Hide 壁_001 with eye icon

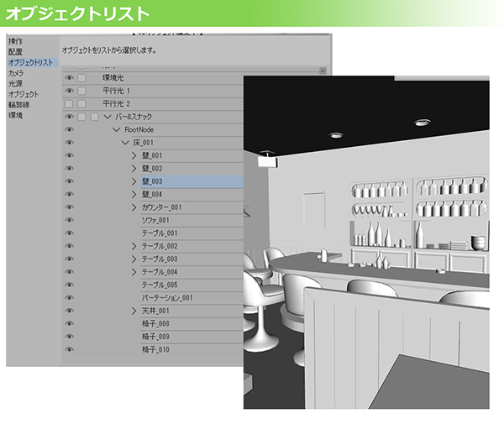[x=69, y=155]
